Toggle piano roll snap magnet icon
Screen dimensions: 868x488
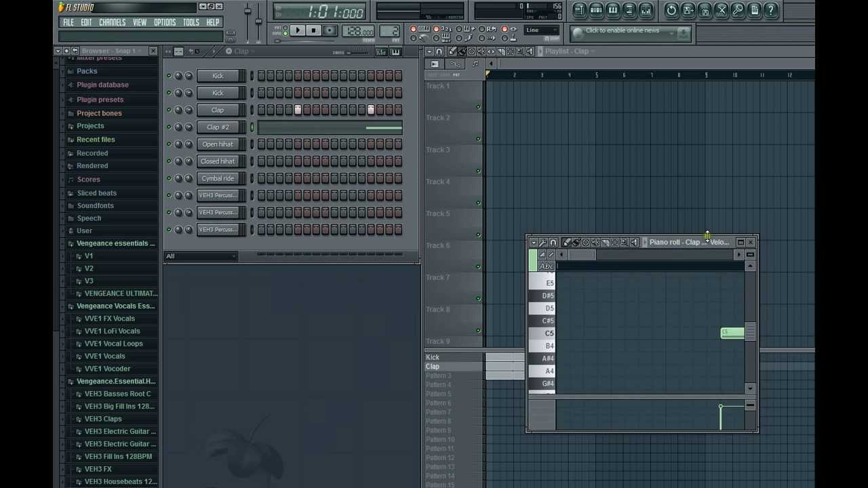coord(553,242)
